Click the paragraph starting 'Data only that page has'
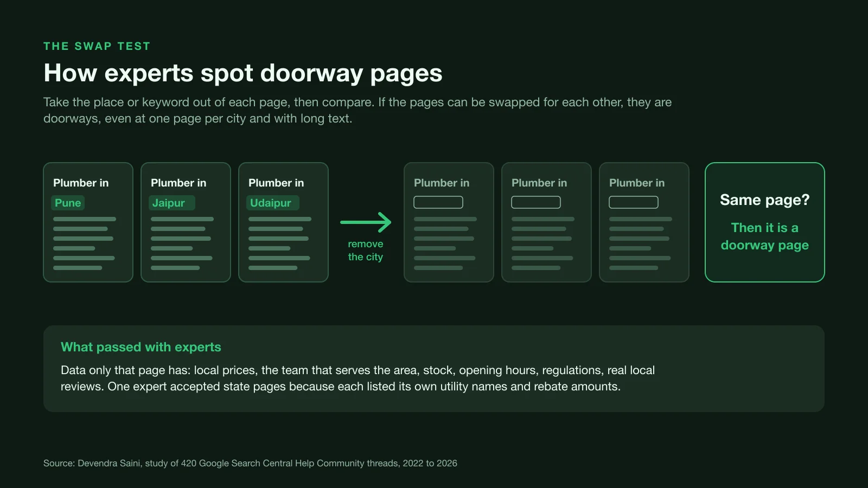This screenshot has height=488, width=868. (358, 378)
